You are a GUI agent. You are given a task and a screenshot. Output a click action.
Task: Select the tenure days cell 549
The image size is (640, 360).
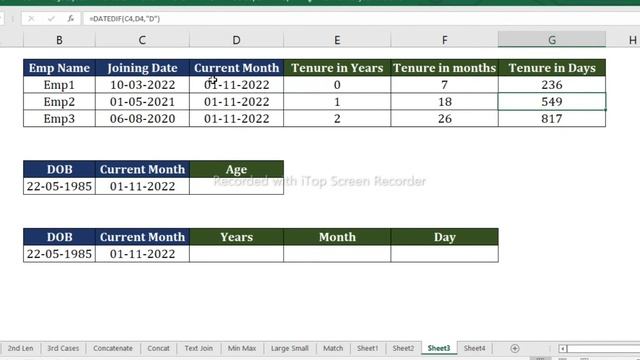(552, 102)
